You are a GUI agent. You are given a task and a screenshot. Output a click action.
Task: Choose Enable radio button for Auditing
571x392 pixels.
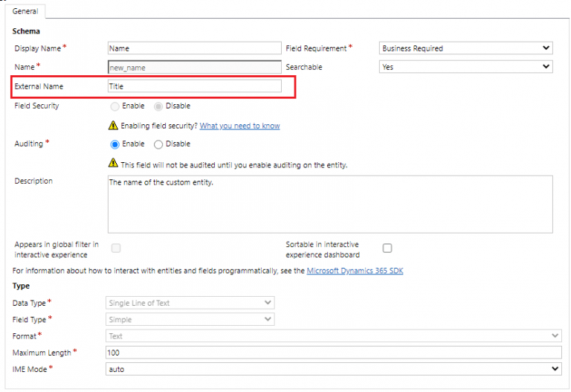coord(115,144)
